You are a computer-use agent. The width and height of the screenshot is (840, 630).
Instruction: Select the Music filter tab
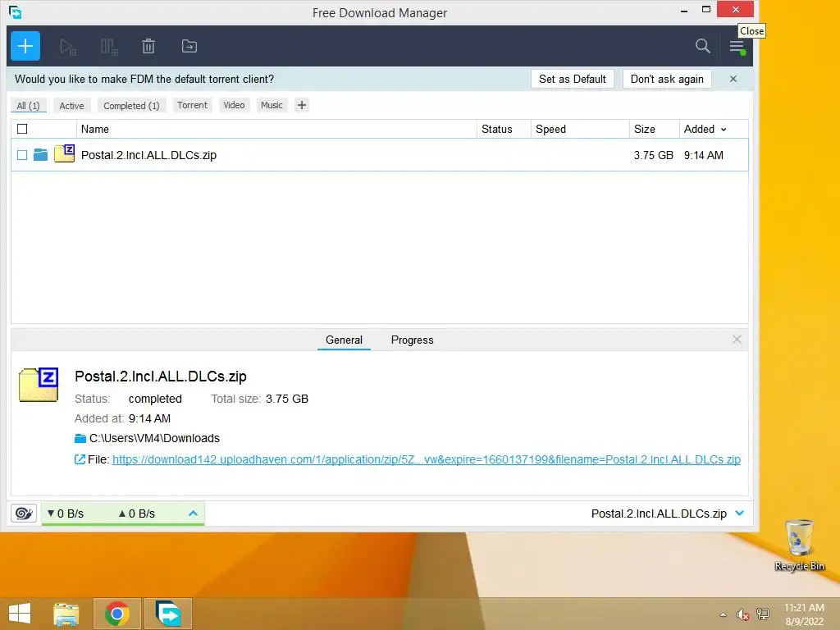(272, 105)
